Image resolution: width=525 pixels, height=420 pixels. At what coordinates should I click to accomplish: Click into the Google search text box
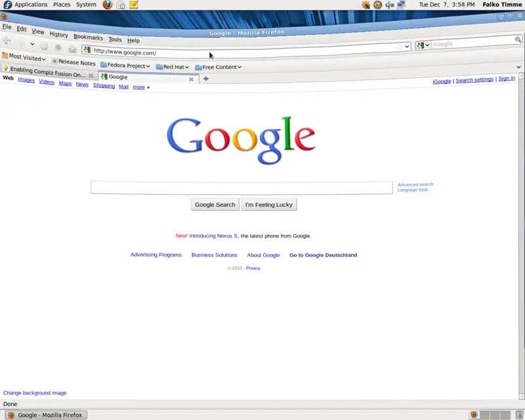coord(241,188)
